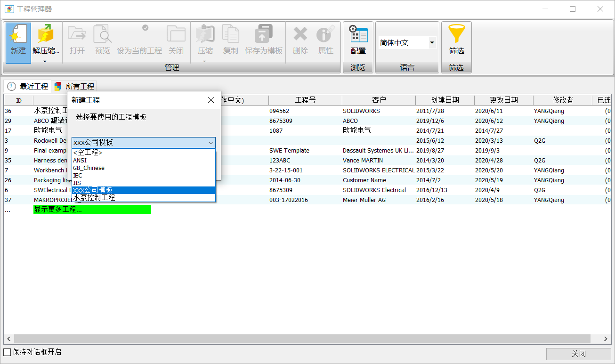Image resolution: width=615 pixels, height=364 pixels.
Task: Select the 2015/6/12 creation date cell
Action: (430, 141)
